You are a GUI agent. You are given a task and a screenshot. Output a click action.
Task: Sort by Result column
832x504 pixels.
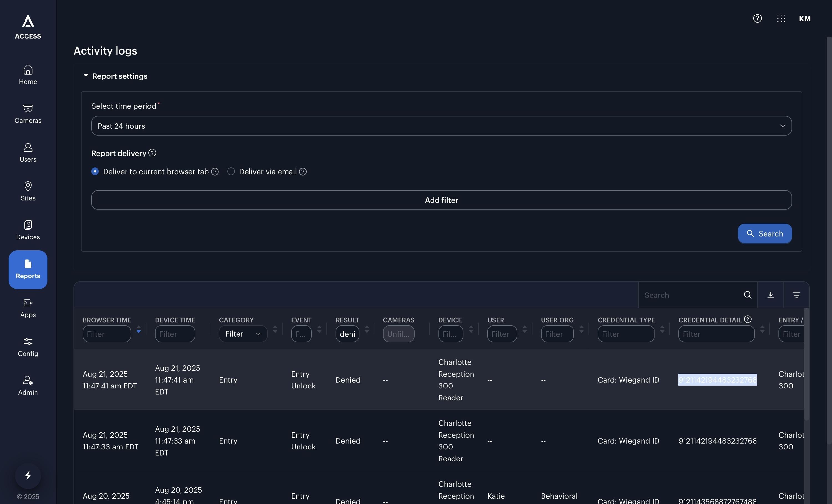point(367,329)
